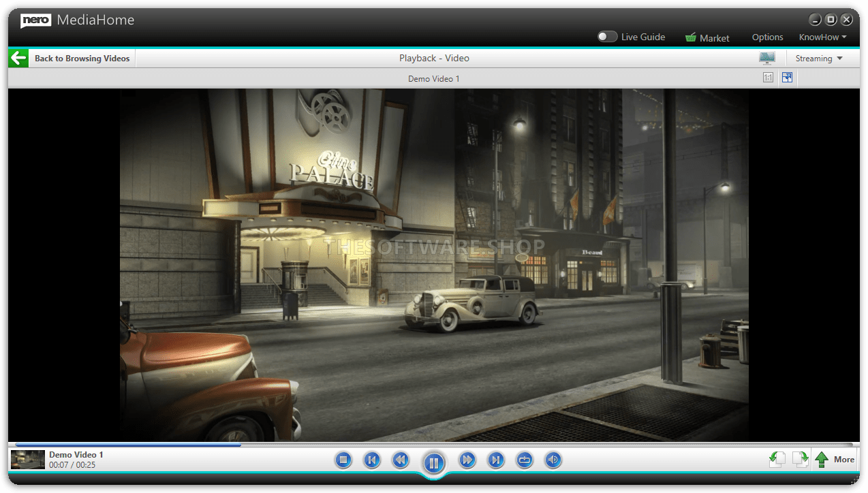Click the monitor display icon
Image resolution: width=868 pixels, height=493 pixels.
[x=767, y=58]
